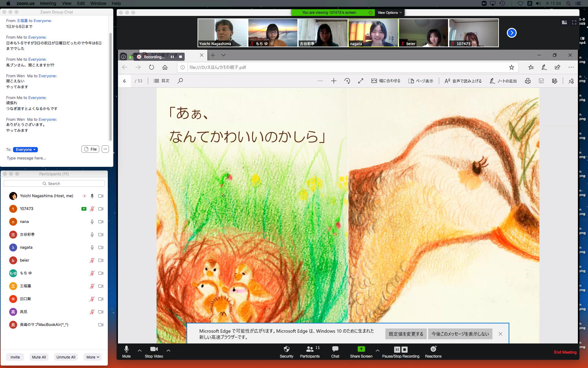Click End Meeting
The height and width of the screenshot is (368, 588).
pos(565,352)
